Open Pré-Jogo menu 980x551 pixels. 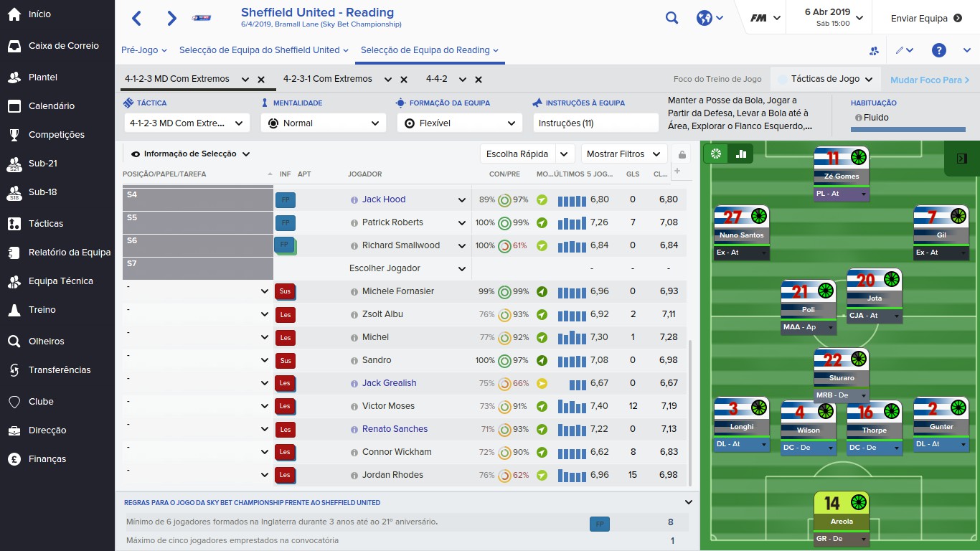click(x=143, y=50)
